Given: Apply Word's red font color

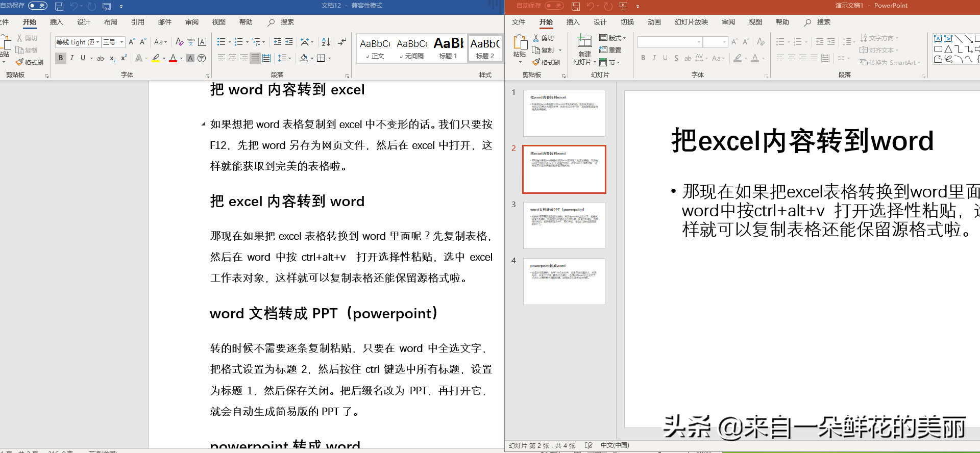Looking at the screenshot, I should (x=173, y=58).
